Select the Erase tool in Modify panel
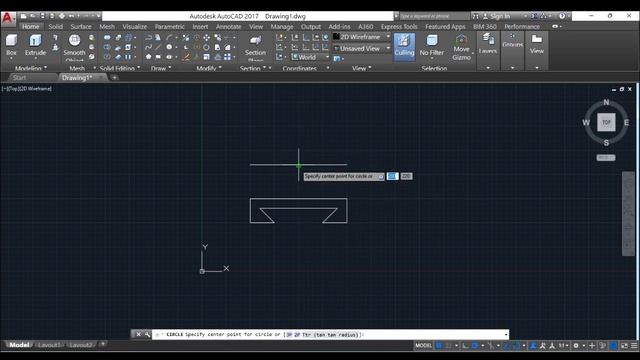640x360 pixels. (186, 57)
